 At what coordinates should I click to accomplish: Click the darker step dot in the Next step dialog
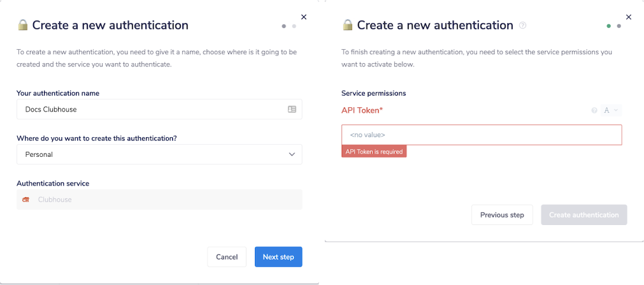[x=284, y=26]
